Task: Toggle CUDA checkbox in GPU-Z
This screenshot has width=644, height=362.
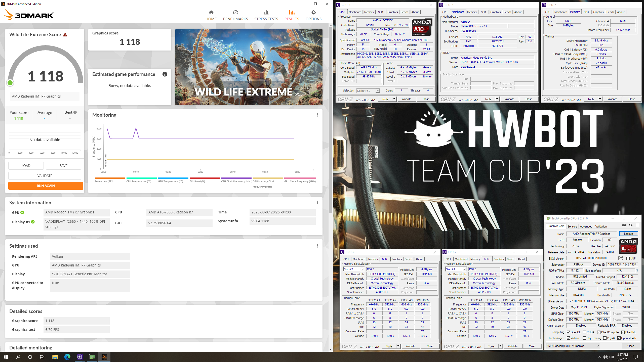Action: pyautogui.click(x=585, y=332)
